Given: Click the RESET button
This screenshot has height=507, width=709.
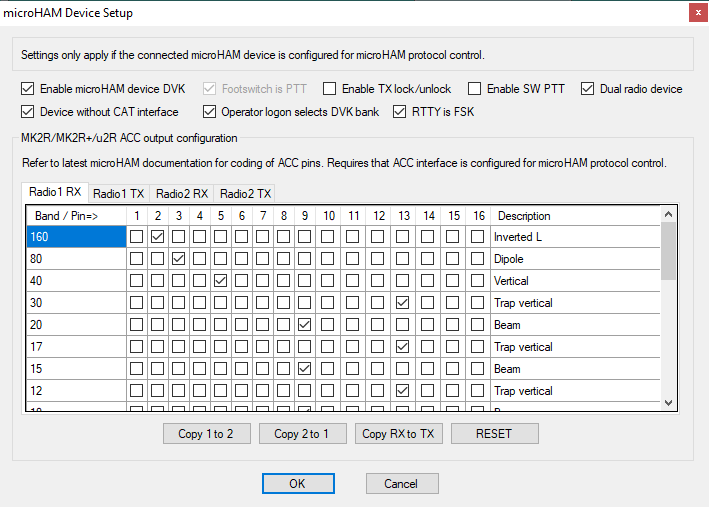Looking at the screenshot, I should click(x=494, y=434).
